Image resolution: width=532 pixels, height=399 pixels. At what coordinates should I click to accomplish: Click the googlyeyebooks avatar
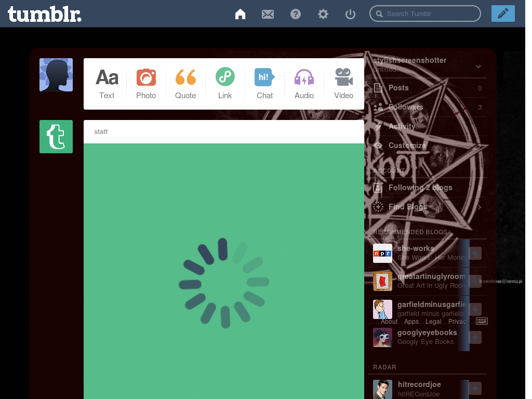click(382, 338)
